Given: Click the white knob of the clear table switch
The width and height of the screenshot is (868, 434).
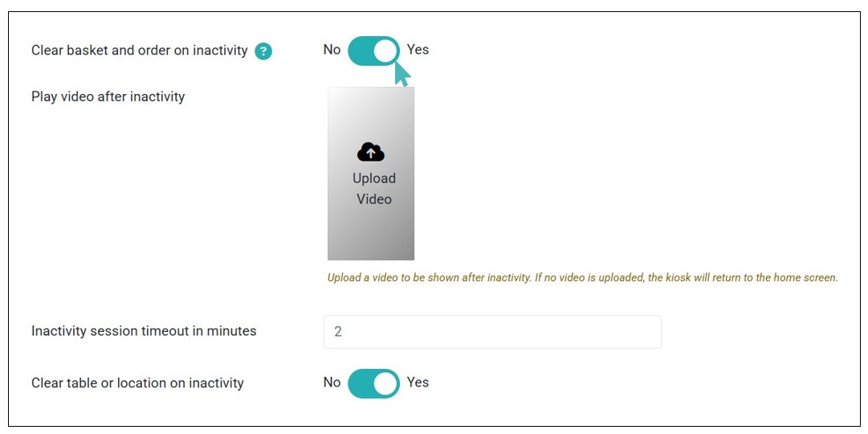Looking at the screenshot, I should [386, 383].
